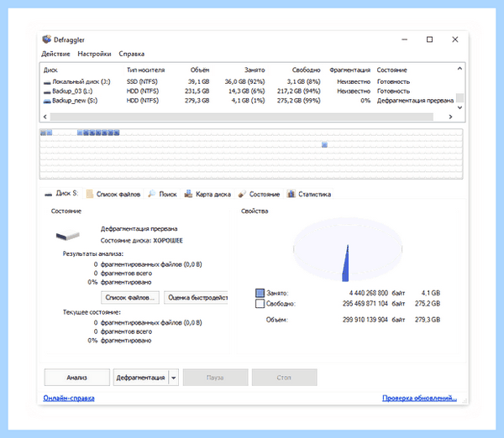Click the '36,0 GB (92%)' used cell
This screenshot has height=438, width=504.
pos(244,82)
